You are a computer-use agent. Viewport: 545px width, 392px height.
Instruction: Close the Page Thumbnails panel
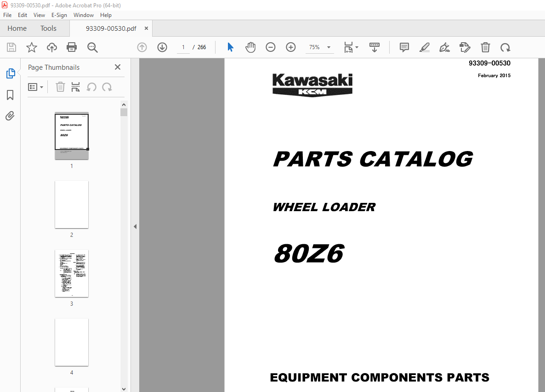[x=118, y=67]
